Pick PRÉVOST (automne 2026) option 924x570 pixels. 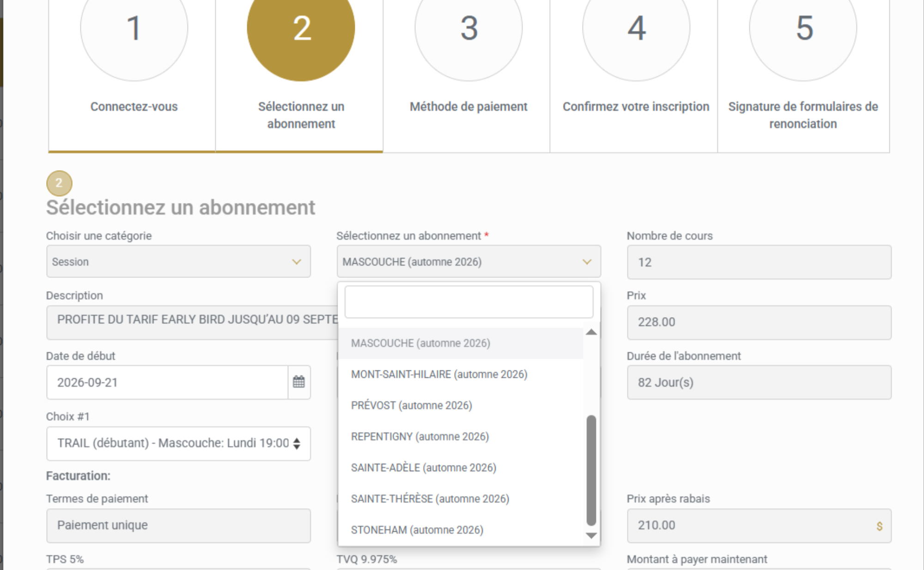[461, 405]
